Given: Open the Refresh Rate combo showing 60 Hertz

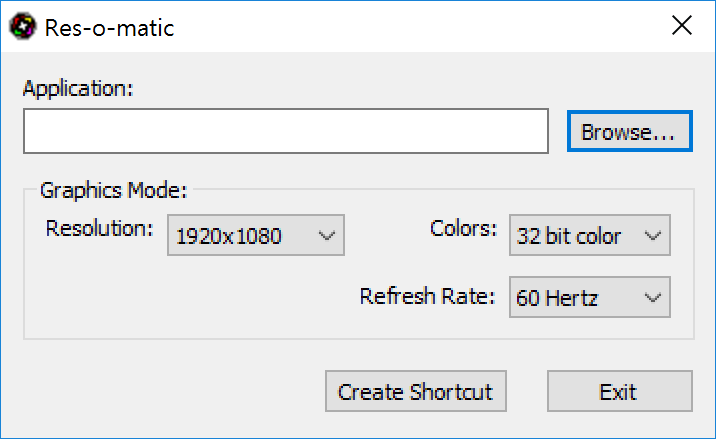Looking at the screenshot, I should 590,297.
